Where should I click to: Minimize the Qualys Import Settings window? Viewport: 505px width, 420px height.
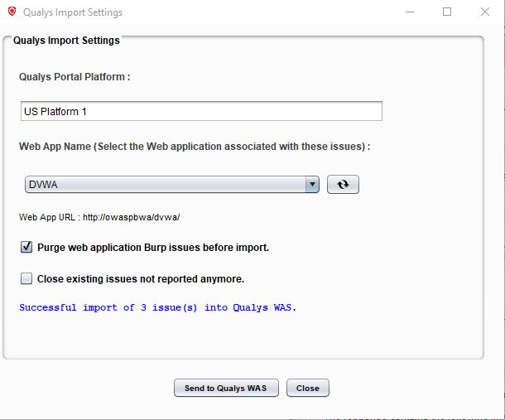click(x=410, y=12)
